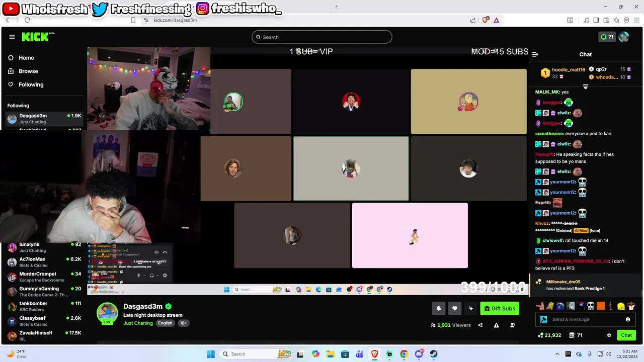Screen dimensions: 644x362
Task: Click the browser address bar kick.com/dasgasd3m
Action: coord(175,20)
